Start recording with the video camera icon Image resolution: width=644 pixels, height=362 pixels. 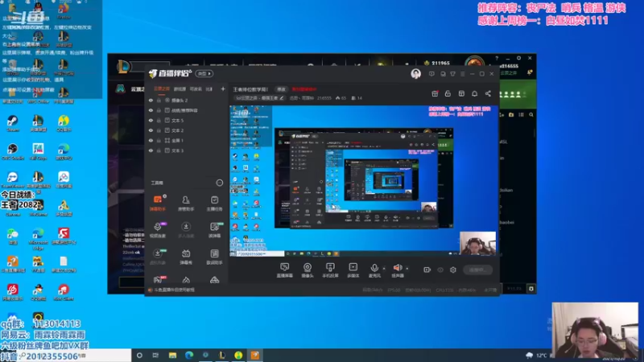(427, 269)
